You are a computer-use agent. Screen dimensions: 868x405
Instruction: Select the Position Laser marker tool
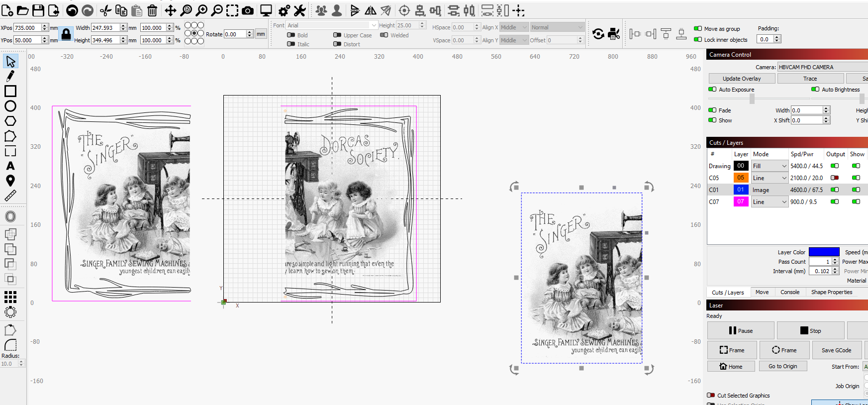click(x=10, y=181)
